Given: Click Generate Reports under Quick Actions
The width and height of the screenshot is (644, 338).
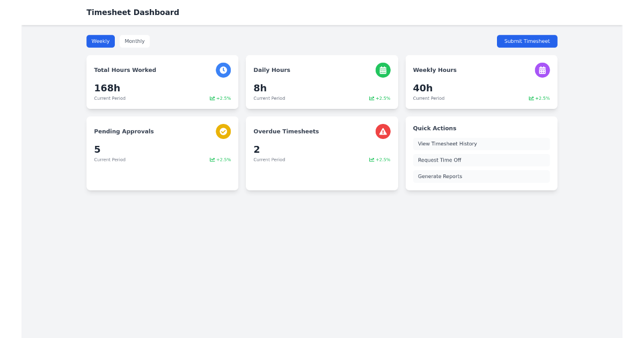Looking at the screenshot, I should pos(481,176).
